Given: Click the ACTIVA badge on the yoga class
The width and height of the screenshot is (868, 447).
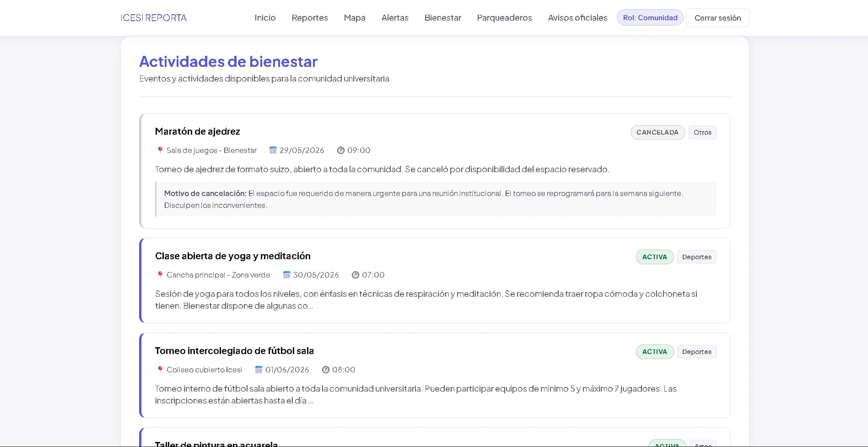Looking at the screenshot, I should point(655,257).
